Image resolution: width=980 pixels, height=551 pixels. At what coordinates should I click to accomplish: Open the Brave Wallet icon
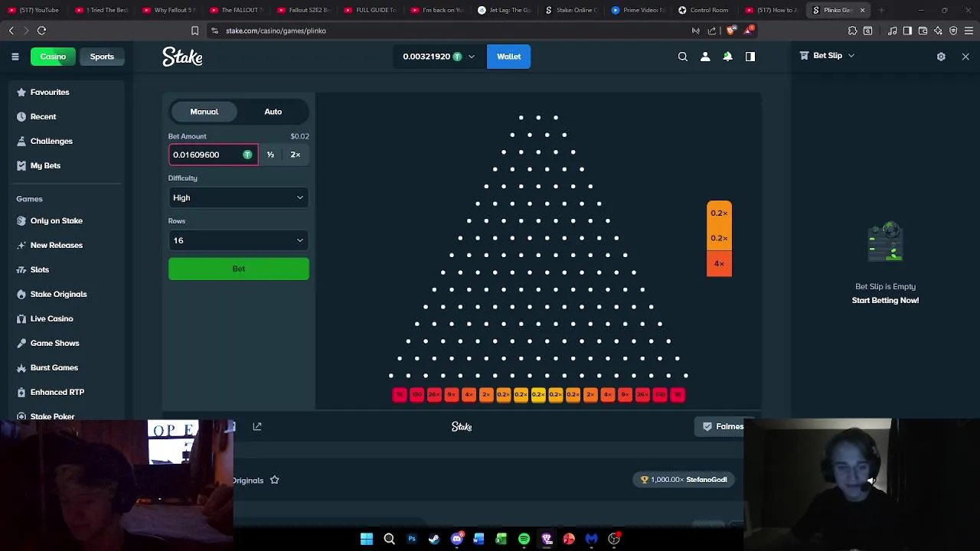(x=923, y=31)
